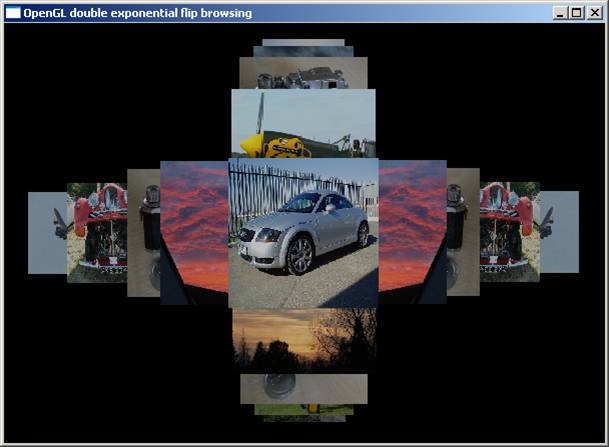The width and height of the screenshot is (609, 447).
Task: Click the 'OpenGL double exponential flip browsing' title bar
Action: pyautogui.click(x=300, y=13)
